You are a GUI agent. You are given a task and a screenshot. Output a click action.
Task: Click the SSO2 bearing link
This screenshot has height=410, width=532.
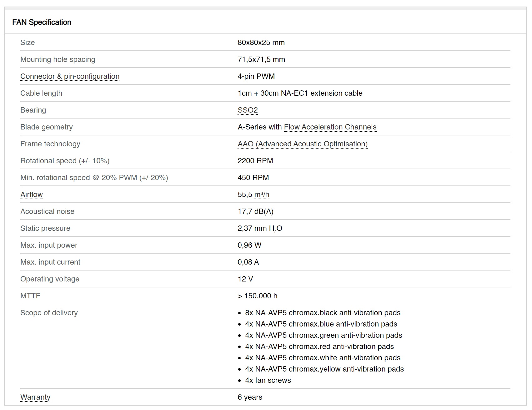coord(248,110)
